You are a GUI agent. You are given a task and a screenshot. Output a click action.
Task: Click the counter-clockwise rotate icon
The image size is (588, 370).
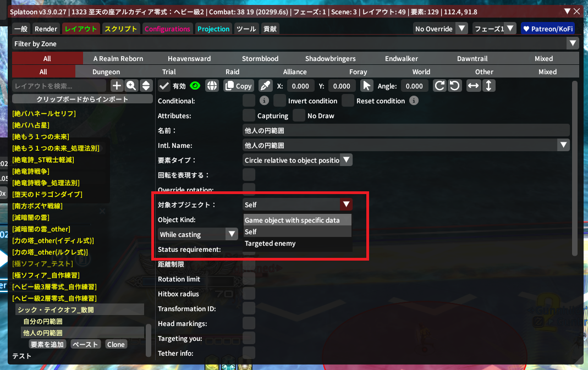pos(454,86)
